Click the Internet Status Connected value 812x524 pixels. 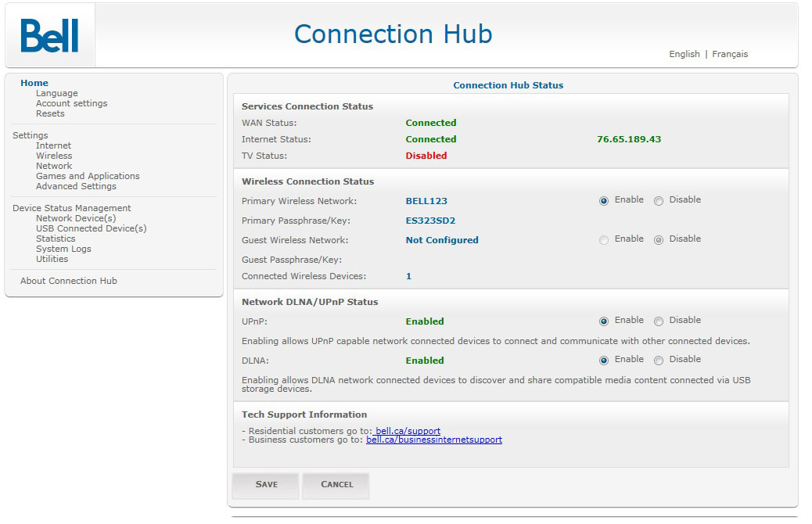tap(431, 138)
